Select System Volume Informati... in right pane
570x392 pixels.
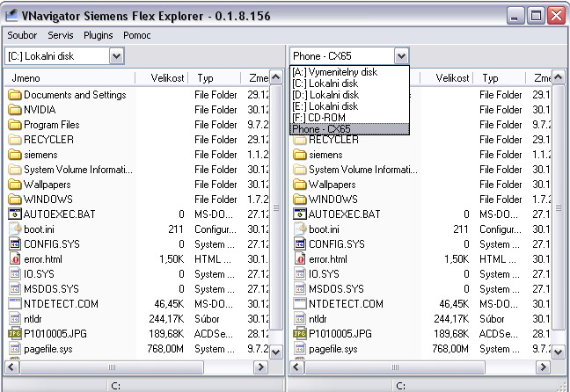pyautogui.click(x=363, y=170)
